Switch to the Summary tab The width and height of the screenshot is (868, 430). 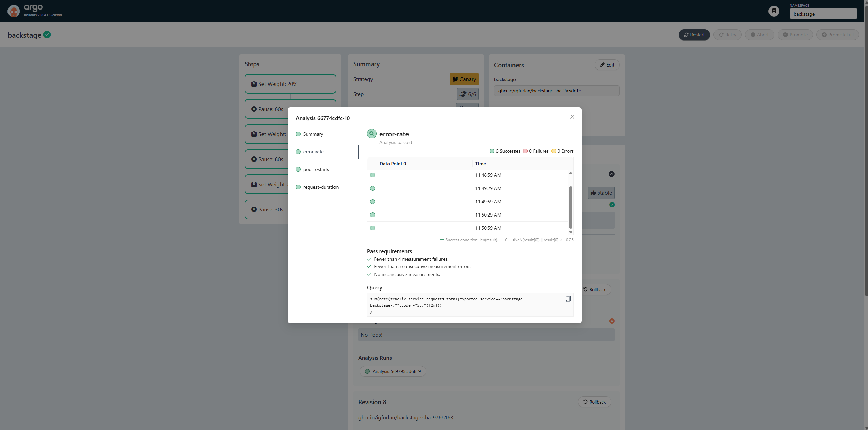(313, 134)
